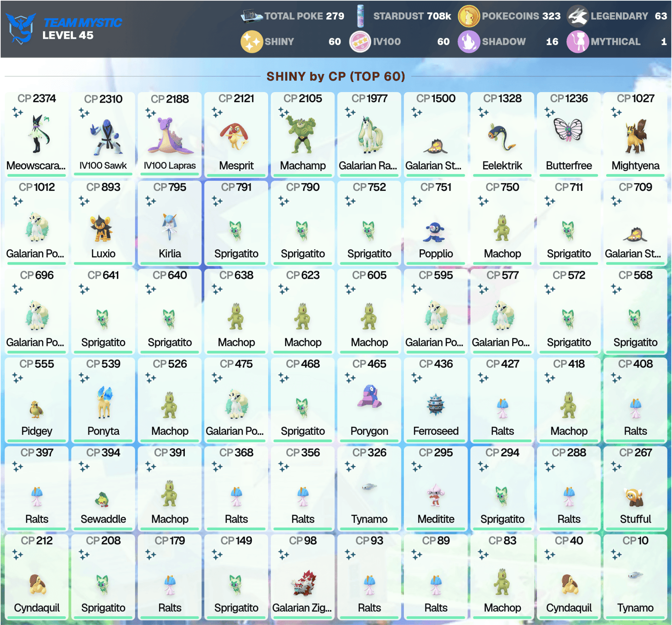Click the Porygon sprite
This screenshot has height=625, width=672.
tap(369, 396)
